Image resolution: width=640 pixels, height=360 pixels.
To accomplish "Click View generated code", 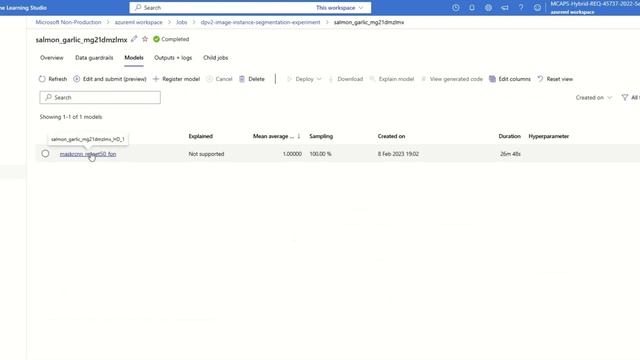I will coord(452,79).
